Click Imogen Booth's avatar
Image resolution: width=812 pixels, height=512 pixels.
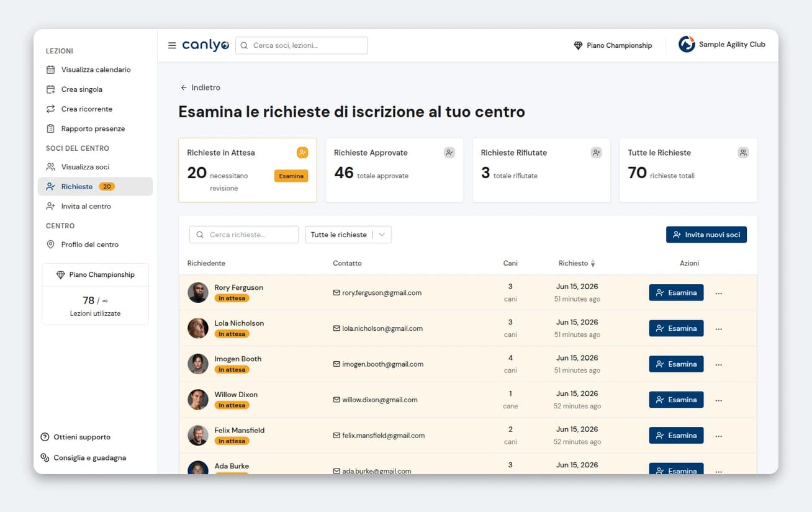(198, 364)
